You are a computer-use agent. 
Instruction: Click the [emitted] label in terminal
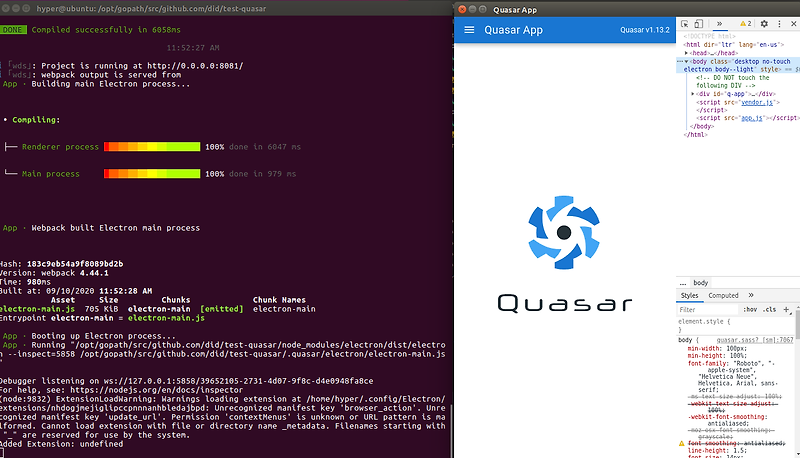click(222, 309)
